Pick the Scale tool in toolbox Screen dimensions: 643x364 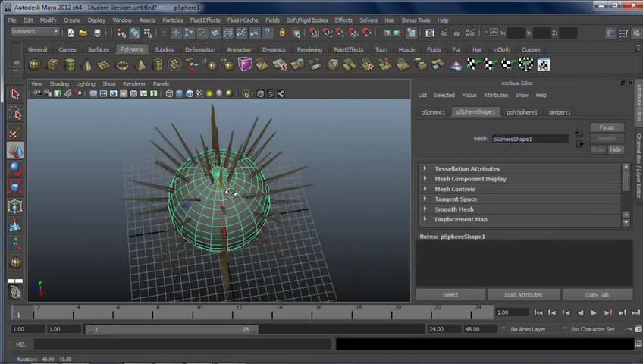[x=15, y=187]
